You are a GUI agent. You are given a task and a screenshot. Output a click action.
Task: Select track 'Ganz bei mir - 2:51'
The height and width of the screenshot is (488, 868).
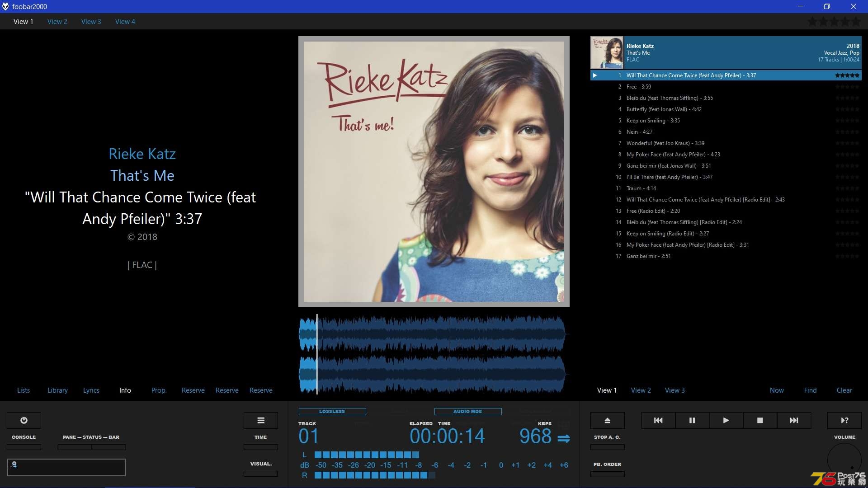pyautogui.click(x=726, y=256)
